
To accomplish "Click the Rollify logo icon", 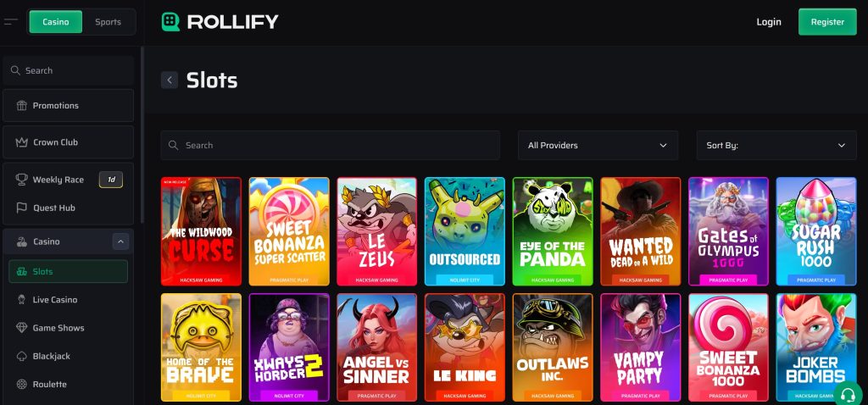I will [x=170, y=22].
